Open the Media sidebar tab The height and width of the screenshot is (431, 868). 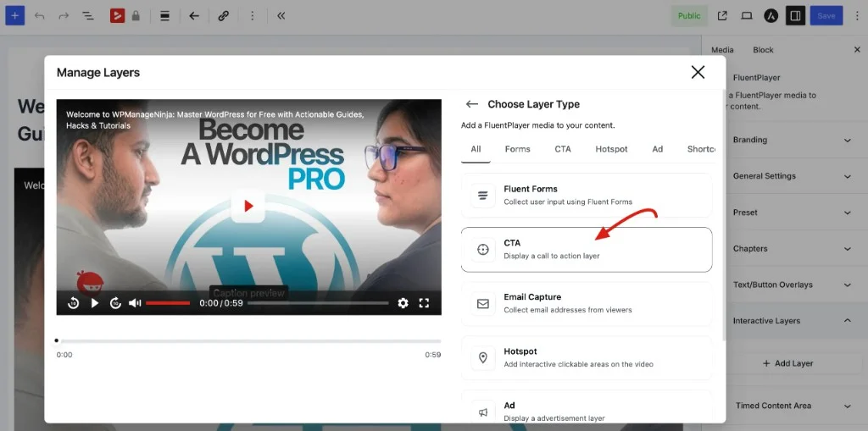pos(722,50)
